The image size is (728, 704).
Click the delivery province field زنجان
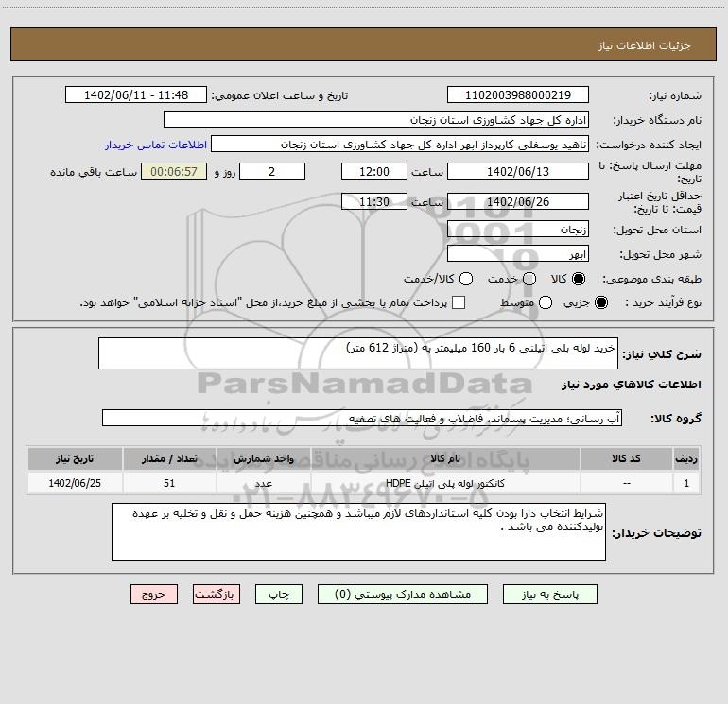(x=518, y=230)
